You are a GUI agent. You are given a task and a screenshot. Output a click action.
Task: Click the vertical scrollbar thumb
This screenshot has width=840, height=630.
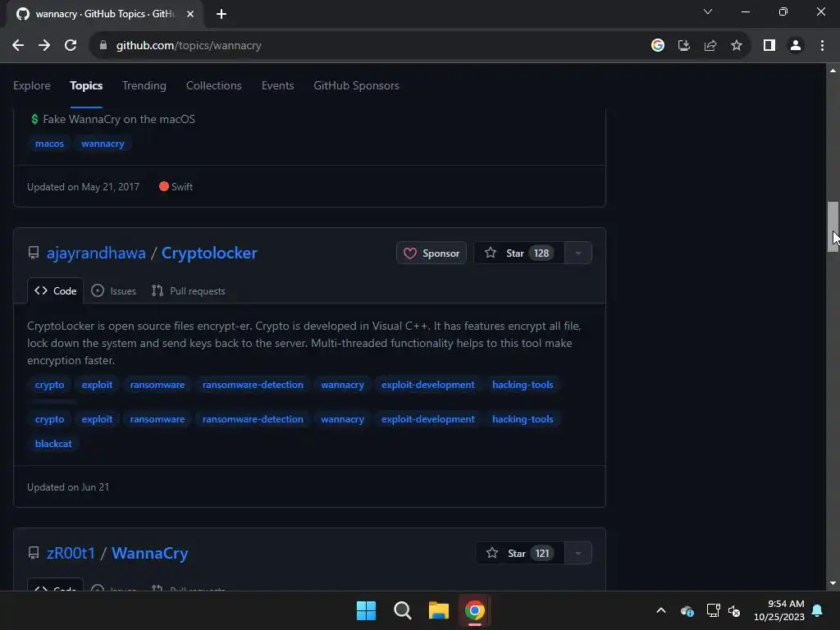coord(833,226)
